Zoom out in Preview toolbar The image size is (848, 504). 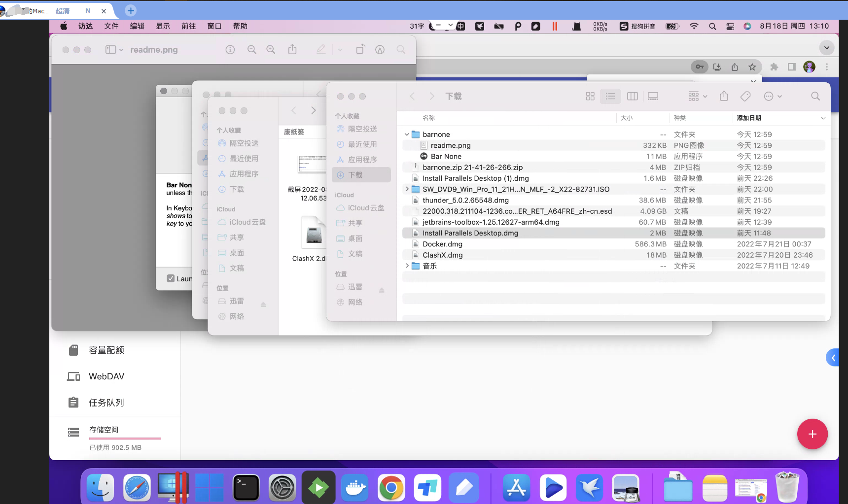(x=252, y=50)
